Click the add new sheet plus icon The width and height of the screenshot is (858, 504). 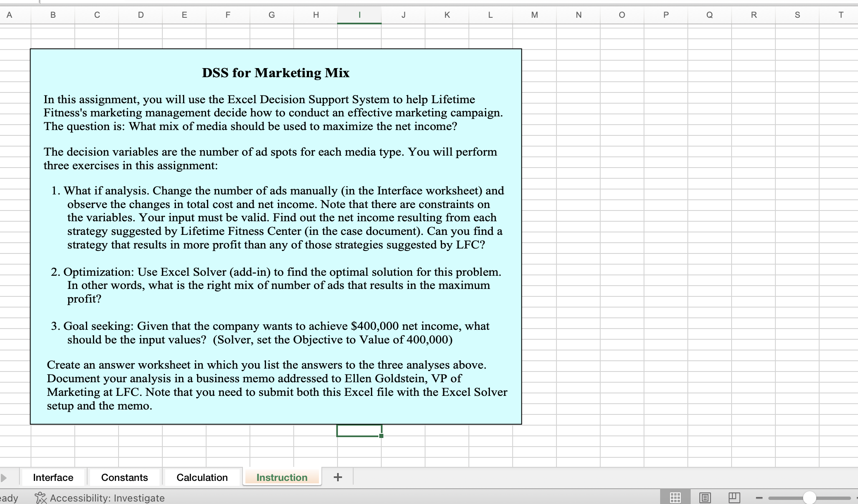[x=337, y=477]
